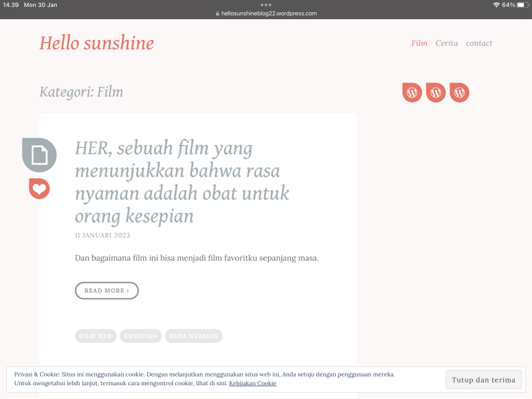Screen dimensions: 532x399
Task: Tap the Mon 30 Jan date
Action: pos(40,5)
